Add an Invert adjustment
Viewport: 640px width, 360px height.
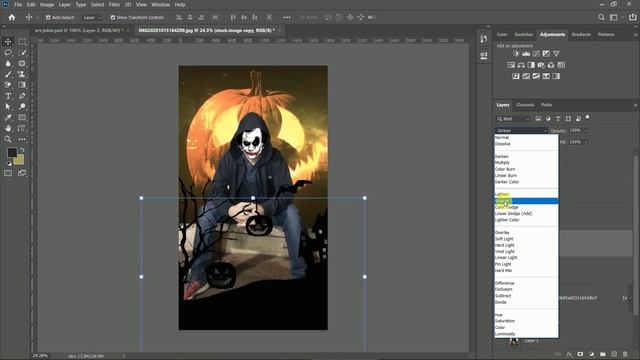[516, 76]
